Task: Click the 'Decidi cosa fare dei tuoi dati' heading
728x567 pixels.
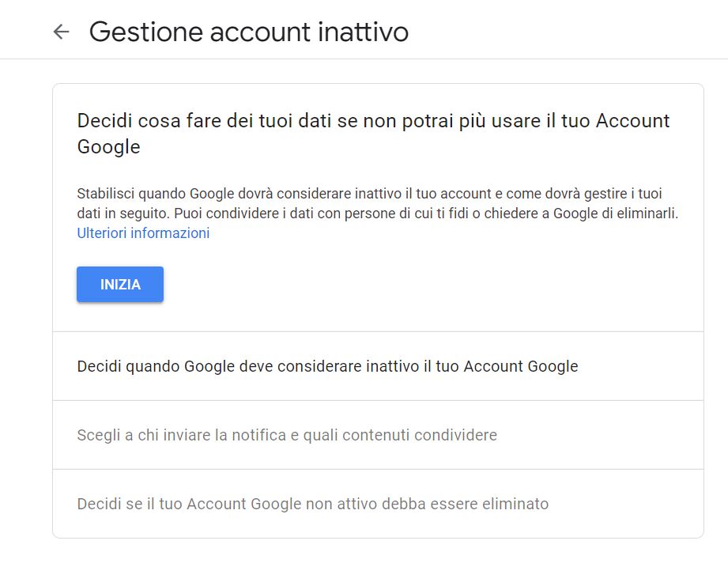Action: [373, 121]
